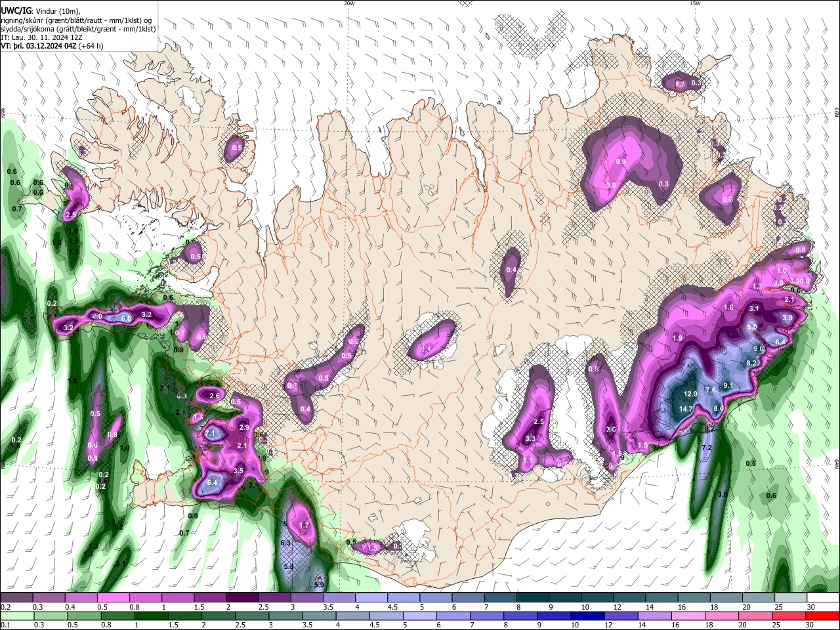Click the 7.1 value in the southwest
Viewport: 840px width, 630px height.
[211, 434]
